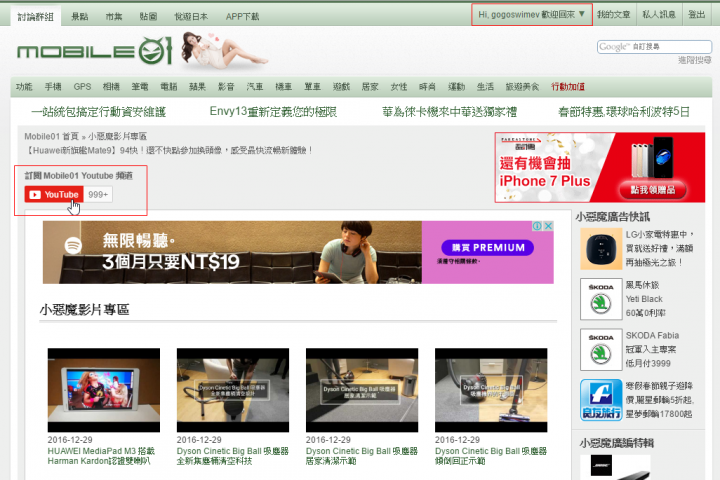Click the 999+ subscriber count badge
Image resolution: width=720 pixels, height=480 pixels.
tap(98, 194)
